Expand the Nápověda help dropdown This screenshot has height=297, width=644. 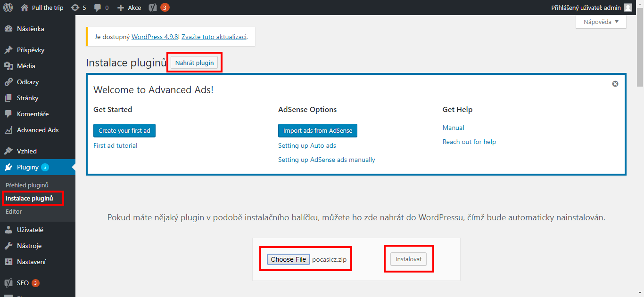point(601,22)
